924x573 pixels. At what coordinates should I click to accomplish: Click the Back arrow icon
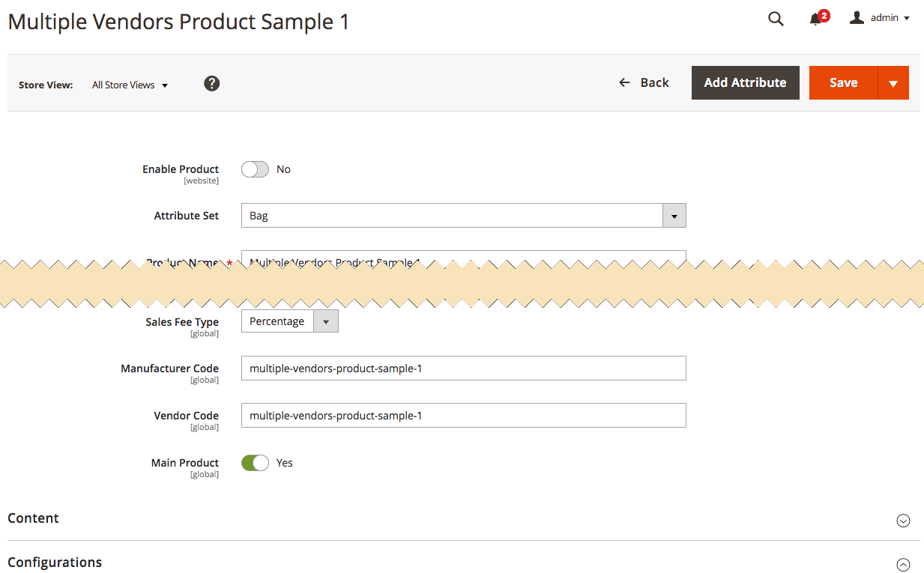point(624,82)
